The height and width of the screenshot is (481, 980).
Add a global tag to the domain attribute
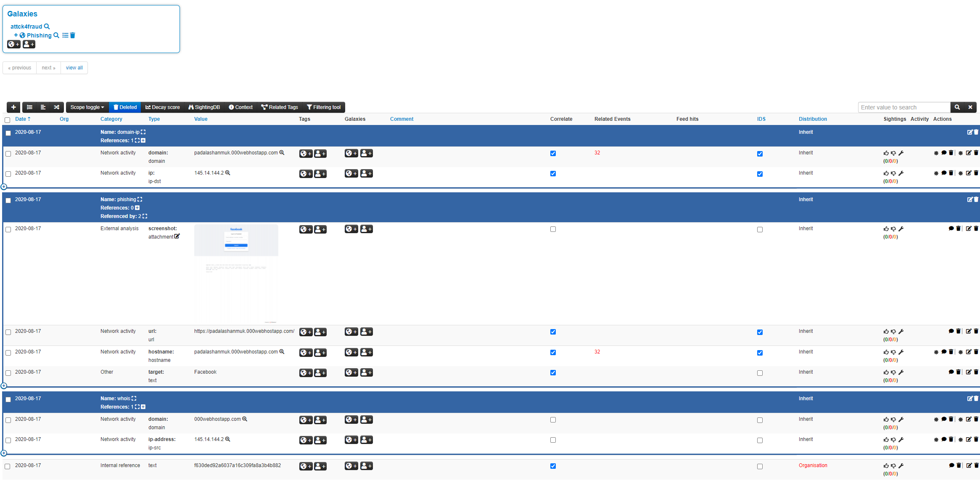click(x=306, y=153)
